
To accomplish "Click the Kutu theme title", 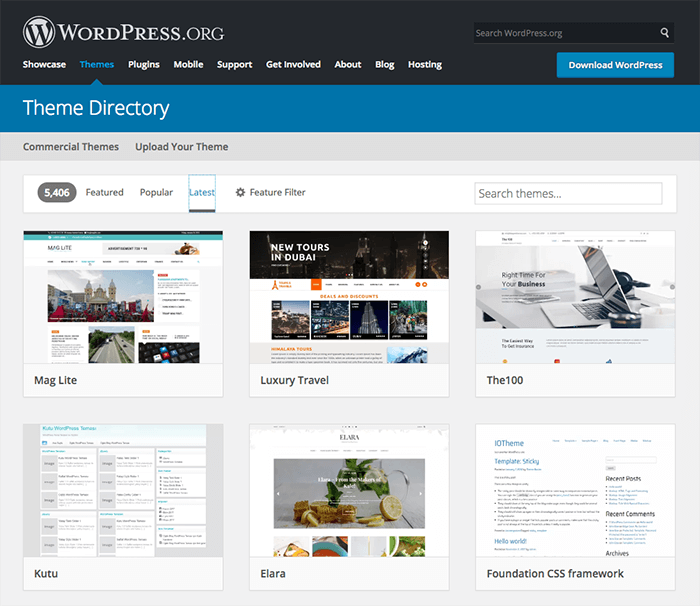I will (x=46, y=574).
